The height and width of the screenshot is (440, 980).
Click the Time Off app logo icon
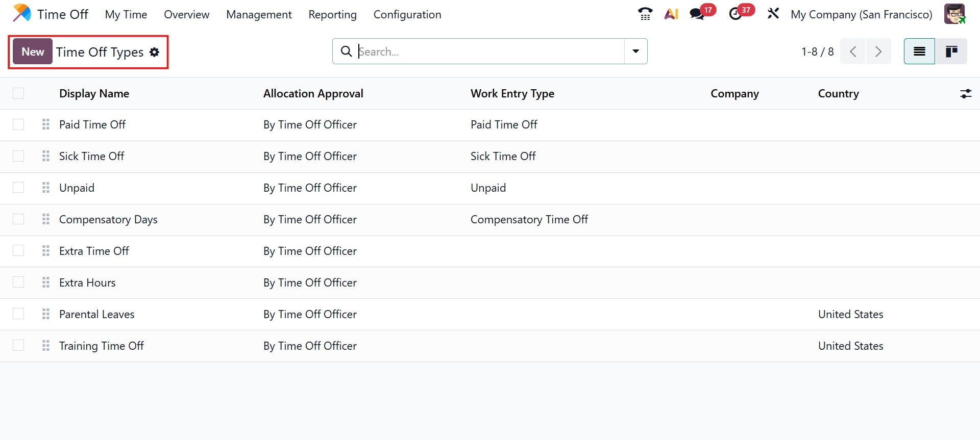[x=22, y=14]
